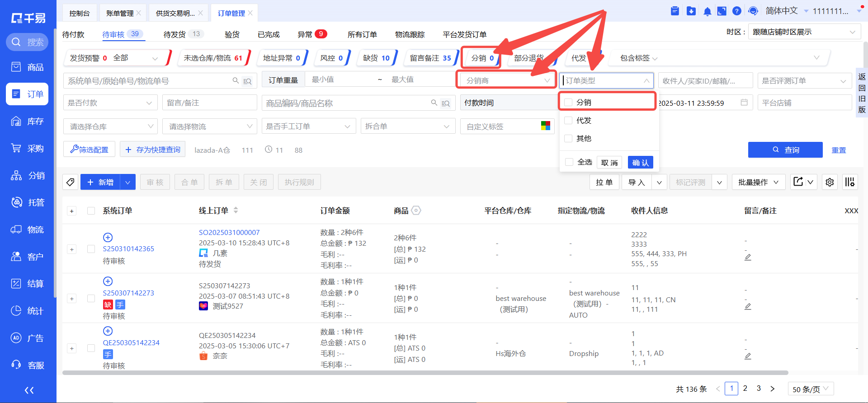
Task: Open the 请选择仓库 dropdown
Action: tap(110, 127)
